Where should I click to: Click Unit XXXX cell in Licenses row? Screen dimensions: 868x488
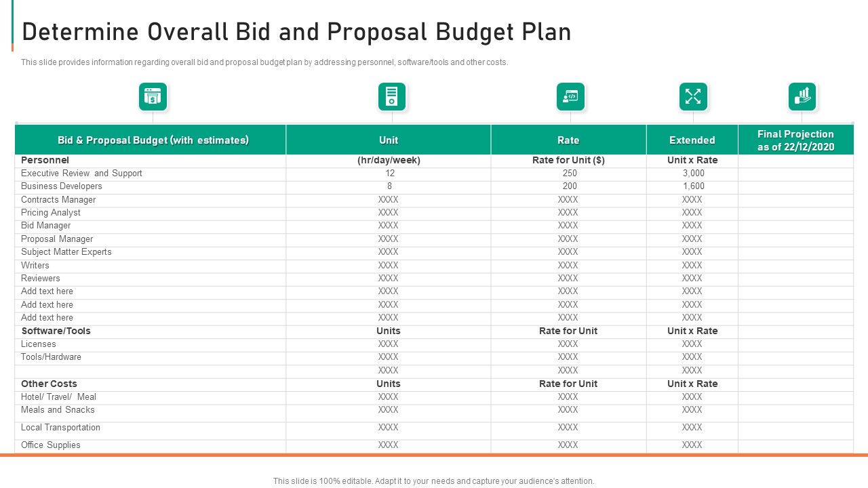click(x=389, y=344)
